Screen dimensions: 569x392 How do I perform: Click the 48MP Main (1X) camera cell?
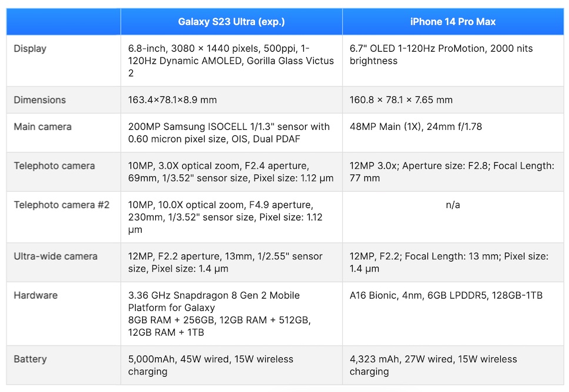416,126
